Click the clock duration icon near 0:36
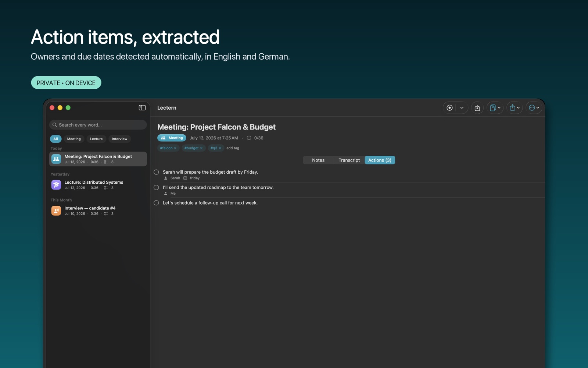This screenshot has width=588, height=368. click(x=249, y=138)
